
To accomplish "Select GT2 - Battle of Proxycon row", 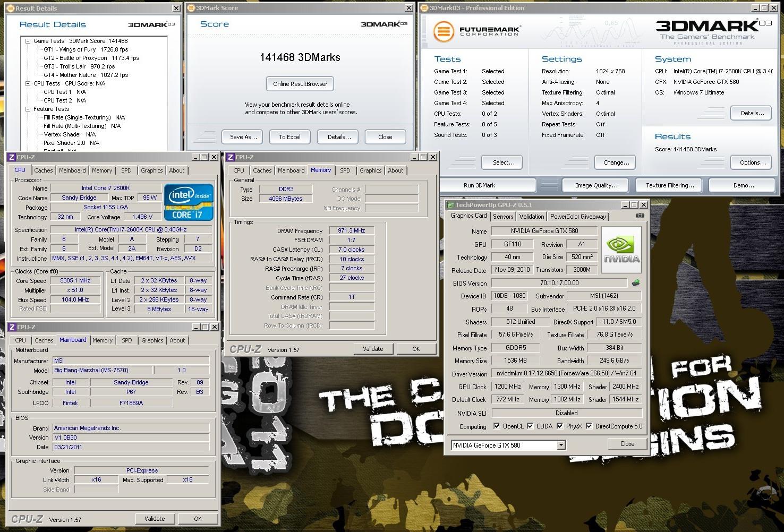I will (x=91, y=58).
